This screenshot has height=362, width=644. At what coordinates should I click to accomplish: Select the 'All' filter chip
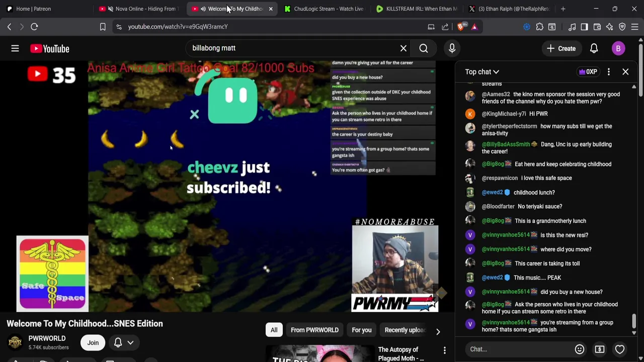coord(274,330)
